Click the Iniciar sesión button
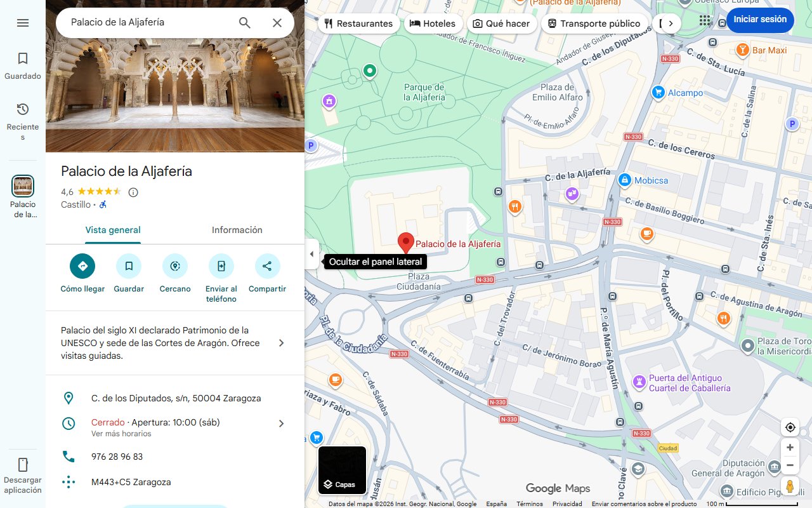The image size is (812, 508). coord(759,20)
